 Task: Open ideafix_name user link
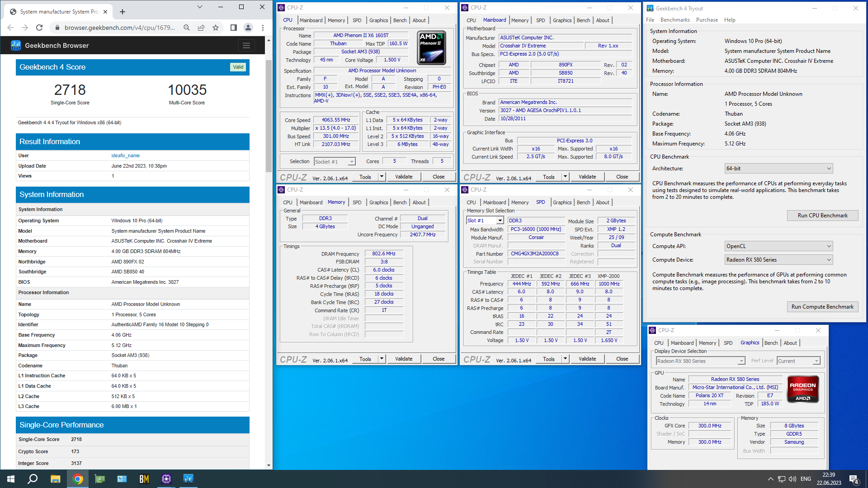pos(126,155)
